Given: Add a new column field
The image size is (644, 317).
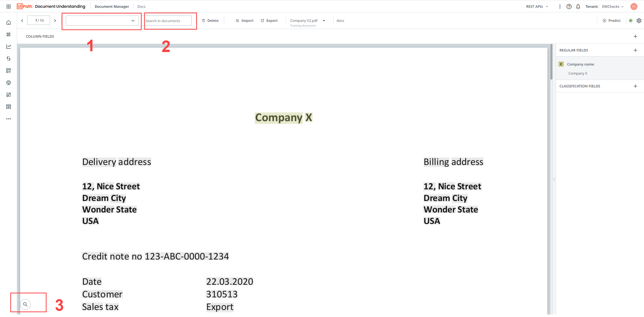Looking at the screenshot, I should coord(635,36).
